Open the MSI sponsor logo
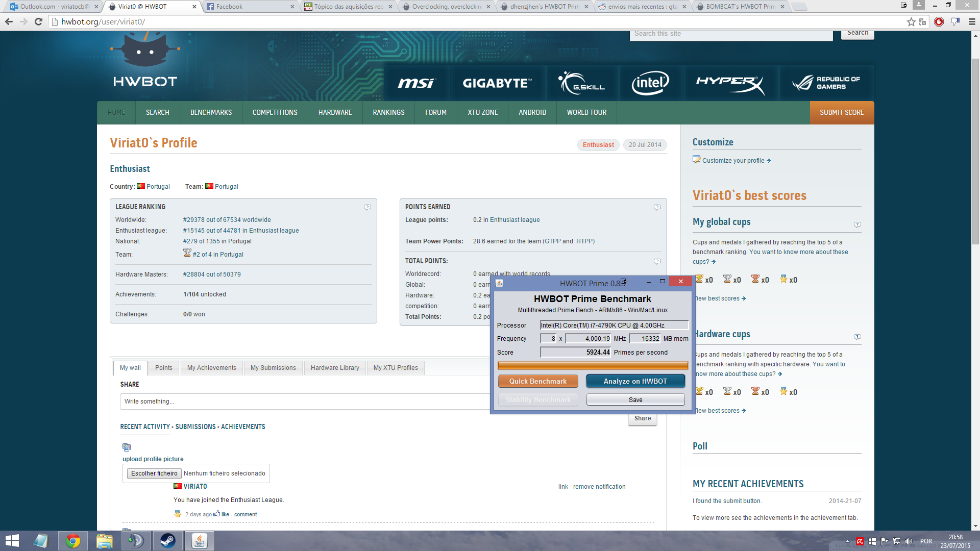Image resolution: width=980 pixels, height=551 pixels. tap(416, 83)
